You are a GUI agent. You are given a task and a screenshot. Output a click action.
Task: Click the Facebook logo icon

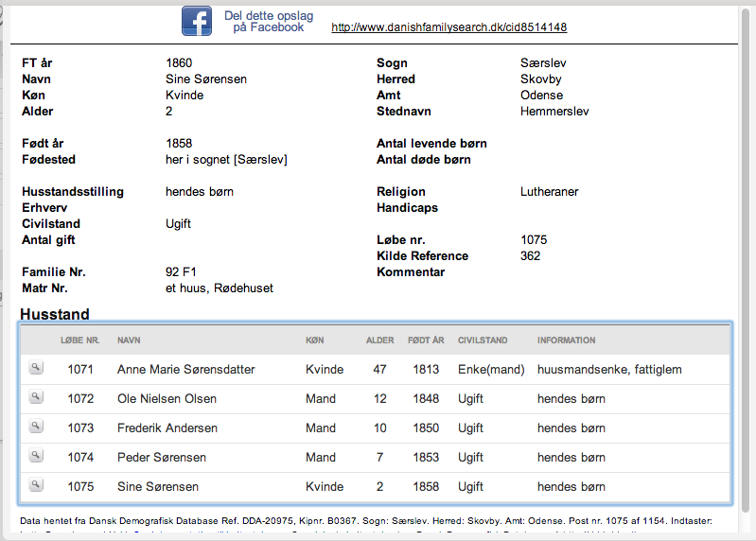196,21
